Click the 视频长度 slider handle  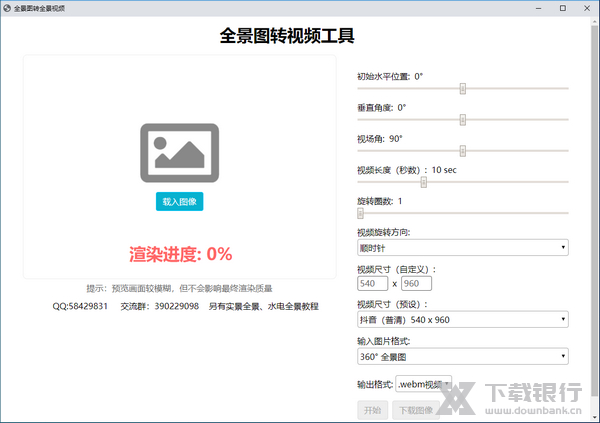pyautogui.click(x=424, y=182)
